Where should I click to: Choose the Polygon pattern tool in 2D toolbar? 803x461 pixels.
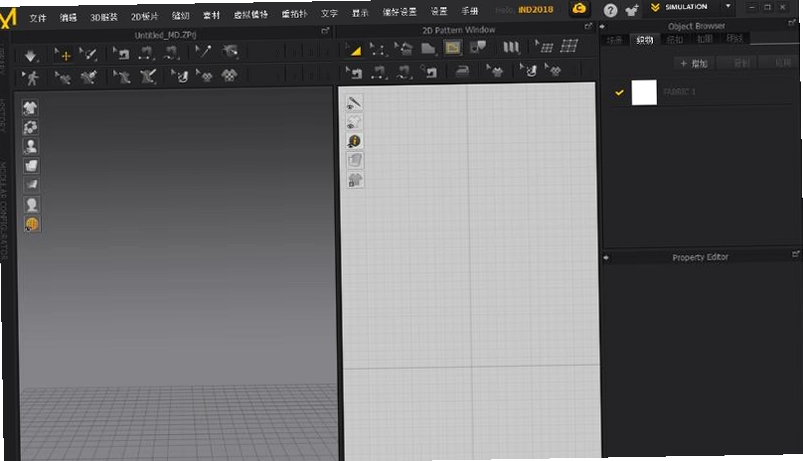pos(428,49)
